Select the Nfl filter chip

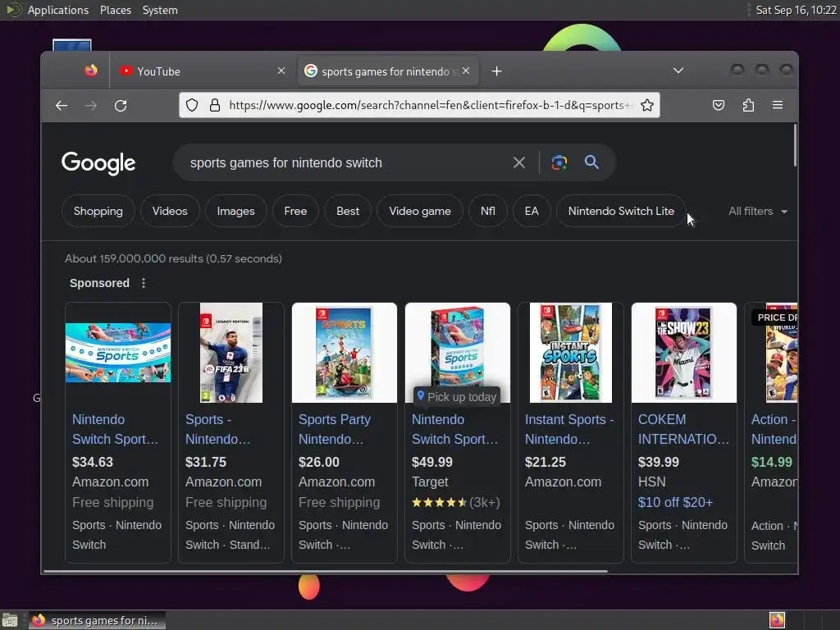[x=487, y=211]
